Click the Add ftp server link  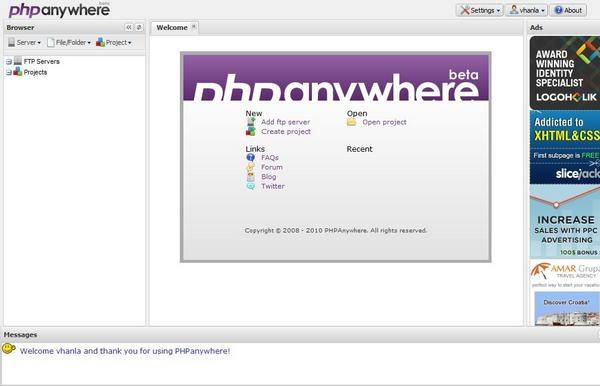click(x=285, y=122)
